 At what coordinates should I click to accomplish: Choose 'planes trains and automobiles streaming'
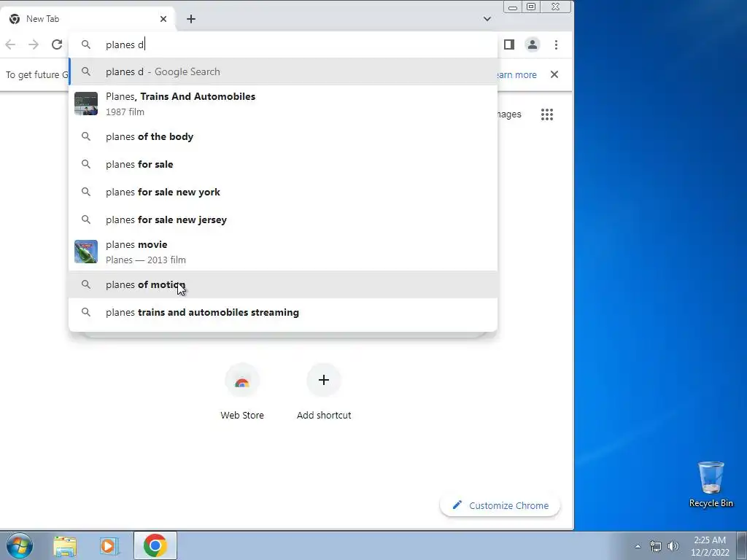[283, 312]
